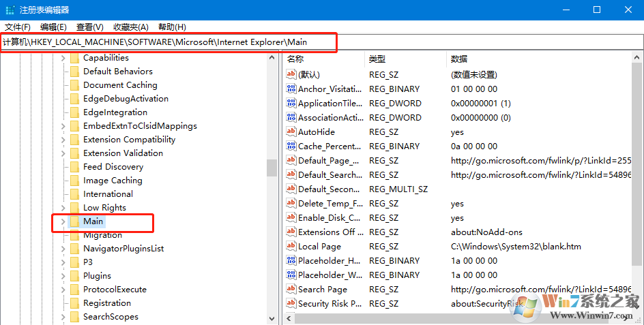
Task: Click the tree pane vertical scrollbar thumb
Action: point(272,168)
